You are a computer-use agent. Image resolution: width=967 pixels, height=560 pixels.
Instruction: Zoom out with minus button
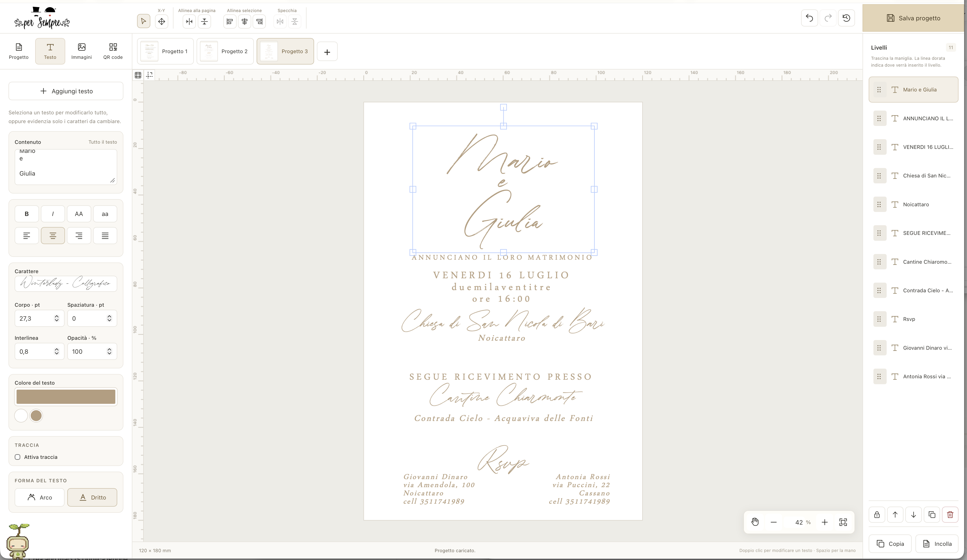tap(774, 522)
